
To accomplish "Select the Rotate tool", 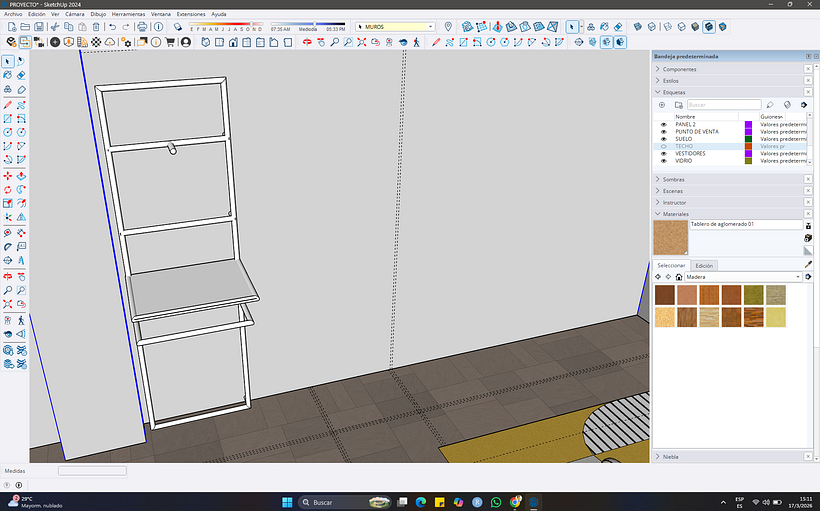I will (x=8, y=190).
